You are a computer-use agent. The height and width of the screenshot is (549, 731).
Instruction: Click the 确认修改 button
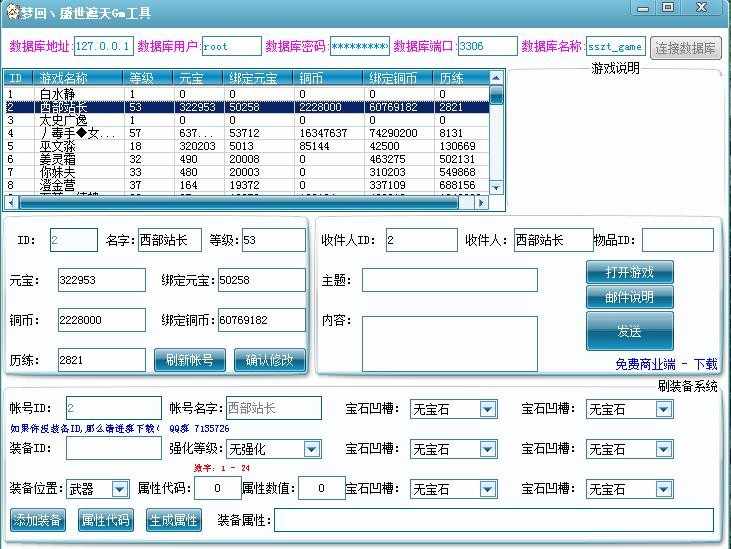coord(270,360)
